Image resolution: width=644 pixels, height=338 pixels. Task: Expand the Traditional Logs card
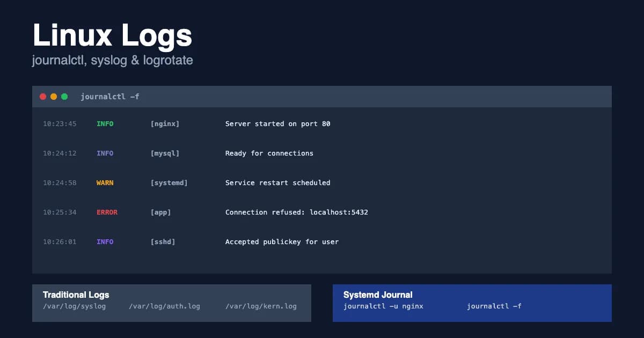click(x=172, y=302)
